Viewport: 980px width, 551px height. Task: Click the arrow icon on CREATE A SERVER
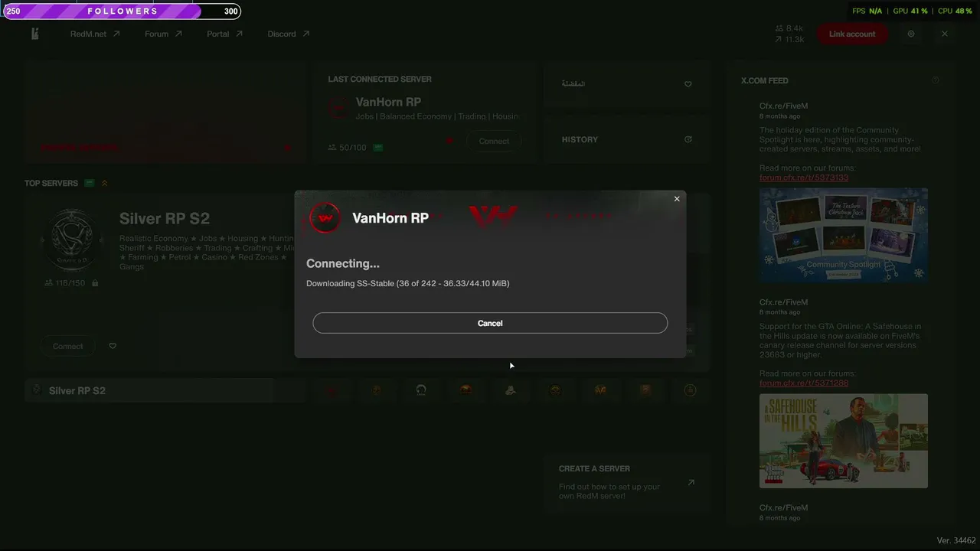pos(691,482)
